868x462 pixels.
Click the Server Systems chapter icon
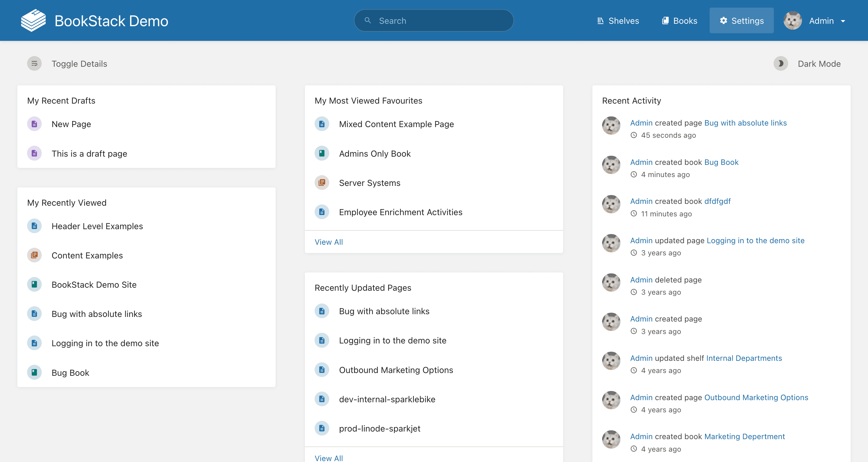click(322, 183)
